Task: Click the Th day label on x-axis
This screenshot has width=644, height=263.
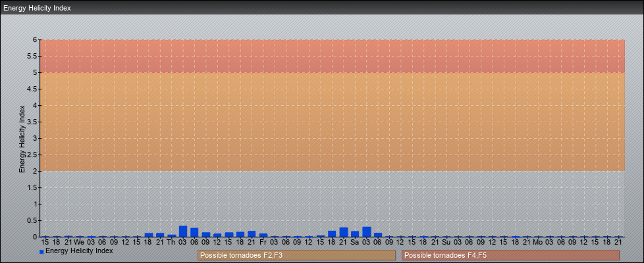Action: click(x=172, y=242)
